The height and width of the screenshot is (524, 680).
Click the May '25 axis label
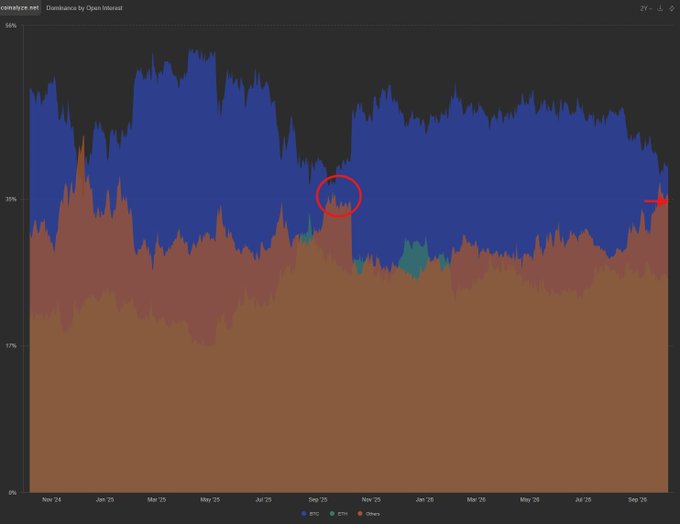[x=210, y=500]
